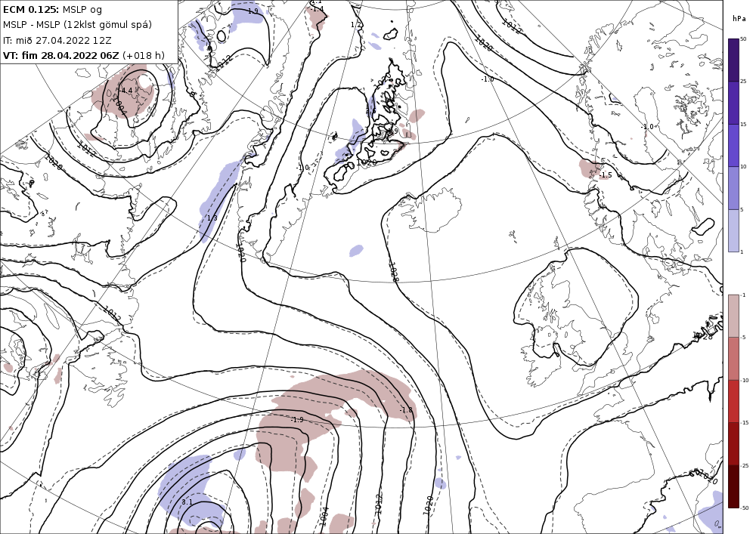Click the '-10' tick on the red legend
This screenshot has height=534, width=756.
coord(745,381)
